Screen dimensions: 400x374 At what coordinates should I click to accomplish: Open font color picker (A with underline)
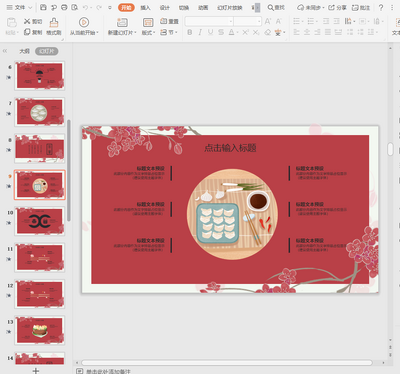(x=231, y=32)
